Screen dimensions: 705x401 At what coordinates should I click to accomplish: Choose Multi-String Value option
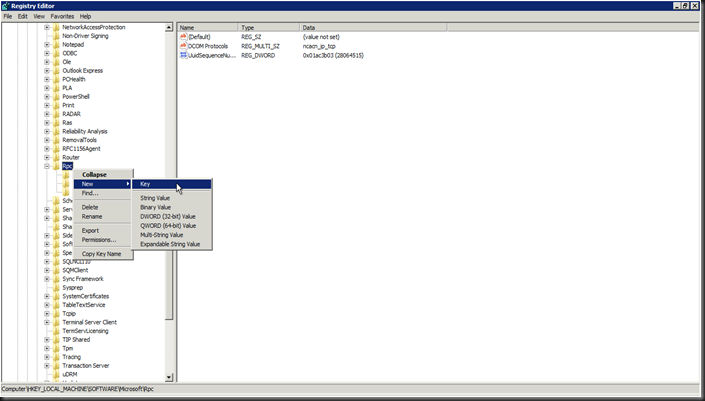[x=171, y=235]
